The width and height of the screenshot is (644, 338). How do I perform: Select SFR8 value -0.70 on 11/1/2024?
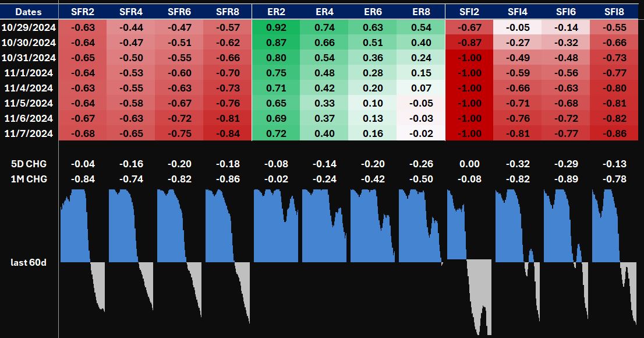[228, 73]
